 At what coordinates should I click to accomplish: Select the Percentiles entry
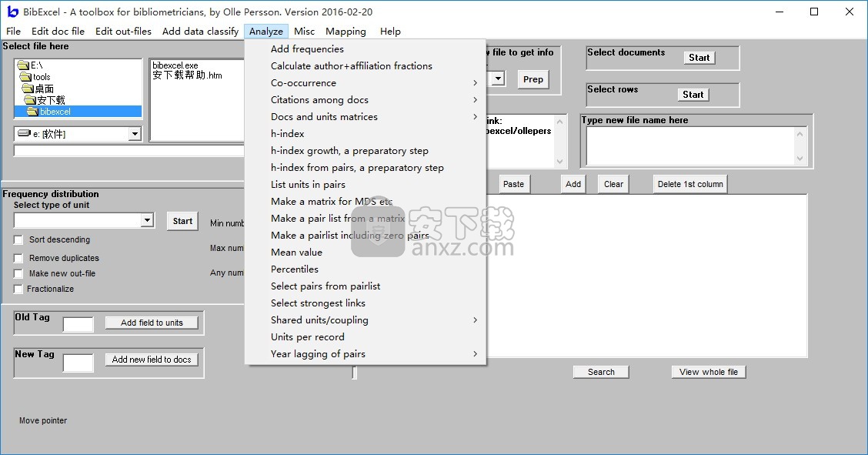366,269
